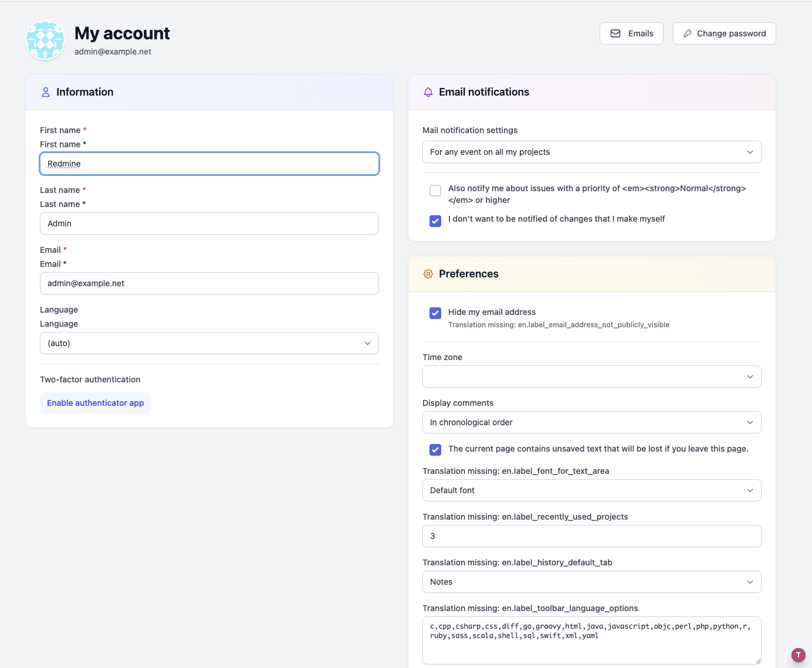Image resolution: width=812 pixels, height=668 pixels.
Task: Click the My account heading
Action: 122,33
